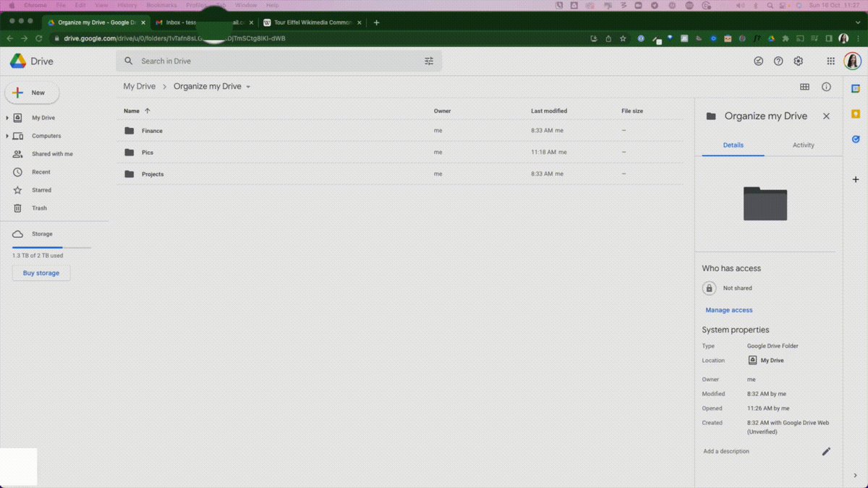The height and width of the screenshot is (488, 868).
Task: Click the offline ready status checkmark icon
Action: (x=758, y=61)
